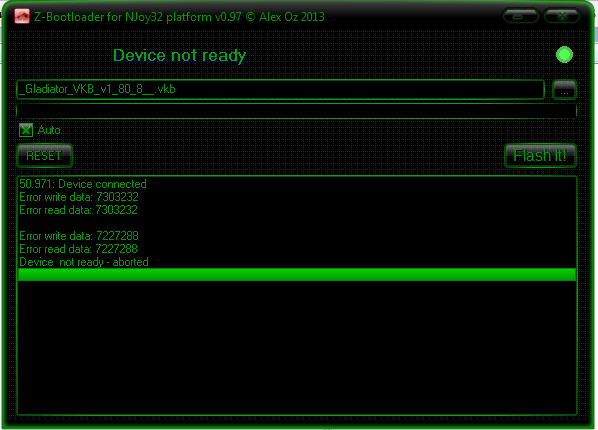Select 'Error read data: 7227288' log line
Viewport: 598px width, 430px height.
[78, 249]
